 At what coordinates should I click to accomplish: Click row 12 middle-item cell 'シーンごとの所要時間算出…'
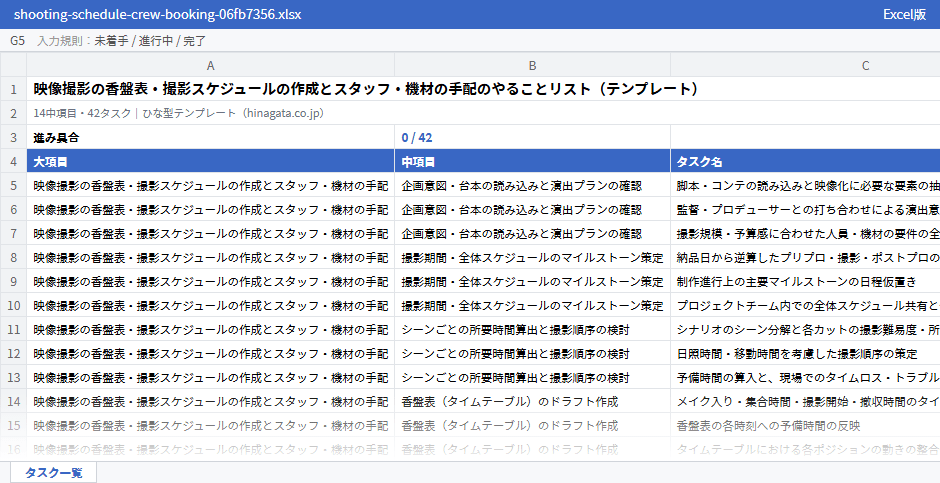click(532, 354)
